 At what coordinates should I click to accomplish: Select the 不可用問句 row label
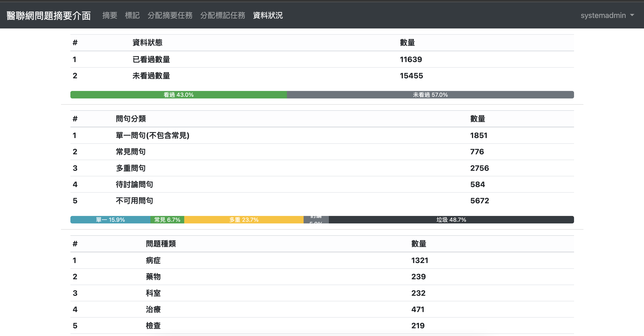[135, 201]
